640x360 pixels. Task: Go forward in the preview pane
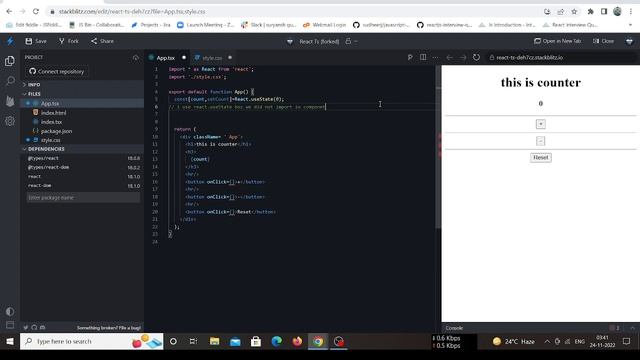point(463,58)
